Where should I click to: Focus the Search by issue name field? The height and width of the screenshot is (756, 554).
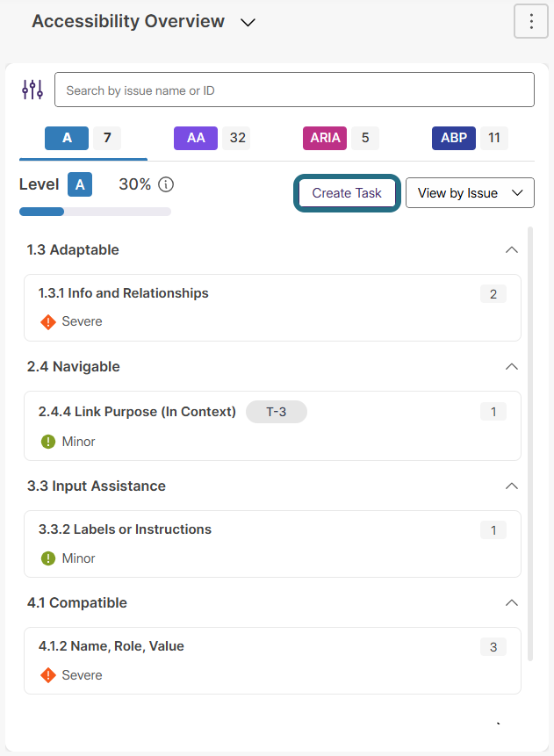click(x=294, y=90)
